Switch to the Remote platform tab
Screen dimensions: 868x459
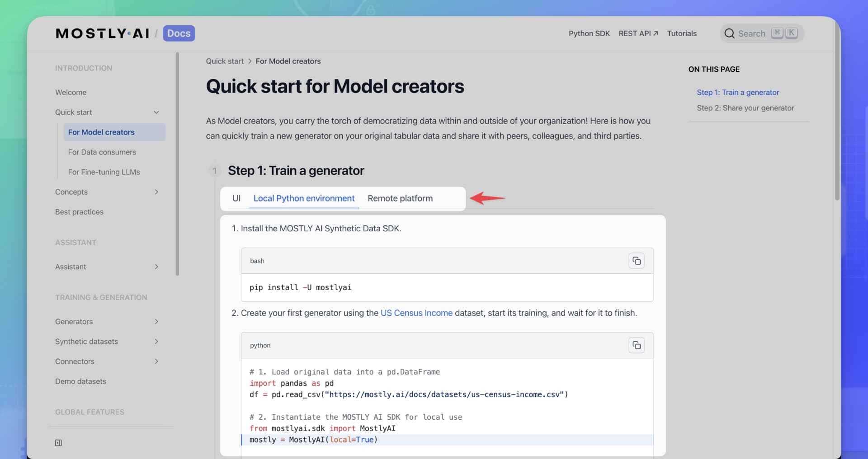[x=400, y=198]
